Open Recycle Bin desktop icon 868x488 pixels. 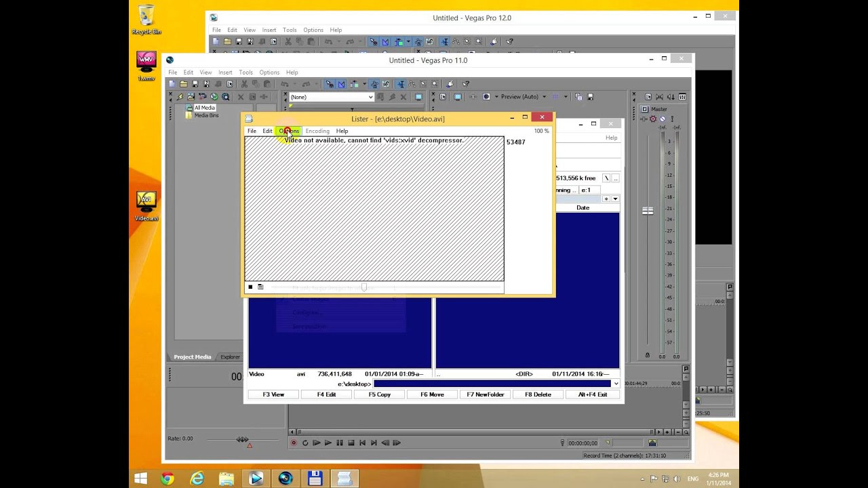pos(146,20)
